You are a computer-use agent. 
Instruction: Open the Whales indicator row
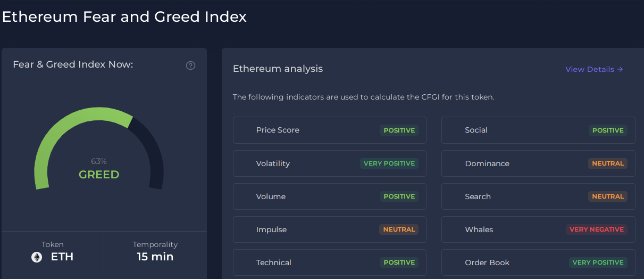(538, 229)
